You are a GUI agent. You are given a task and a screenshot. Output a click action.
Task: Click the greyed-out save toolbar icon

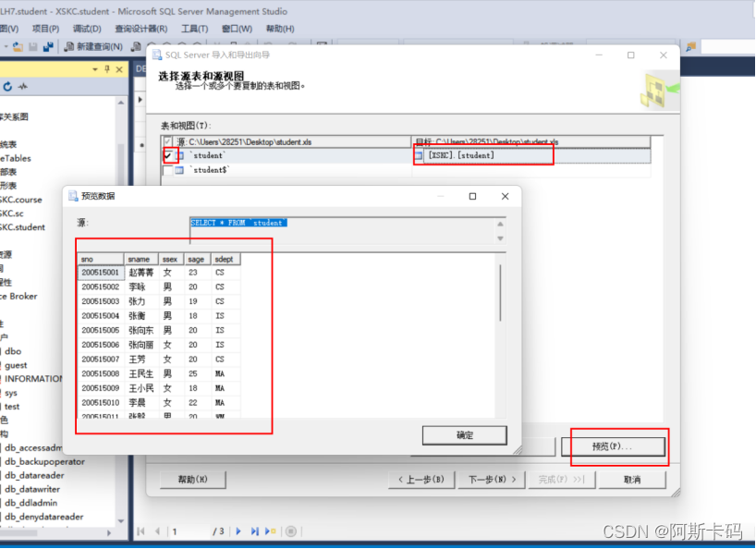[x=32, y=47]
